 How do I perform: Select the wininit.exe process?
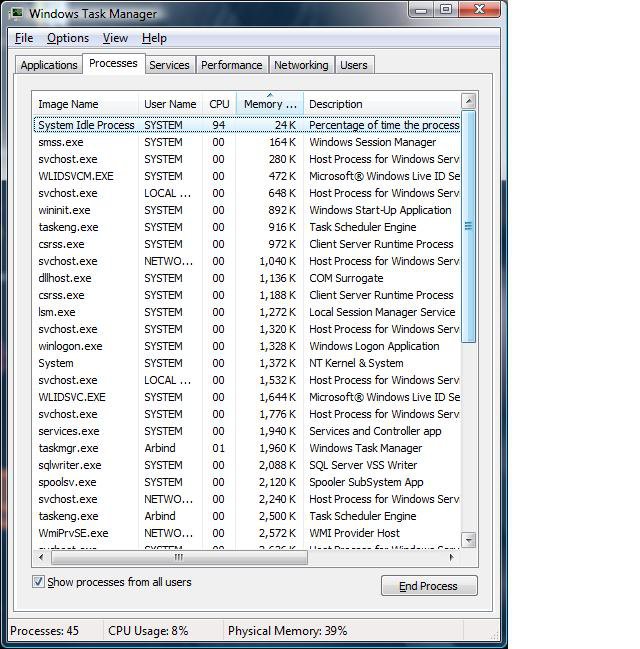[247, 210]
